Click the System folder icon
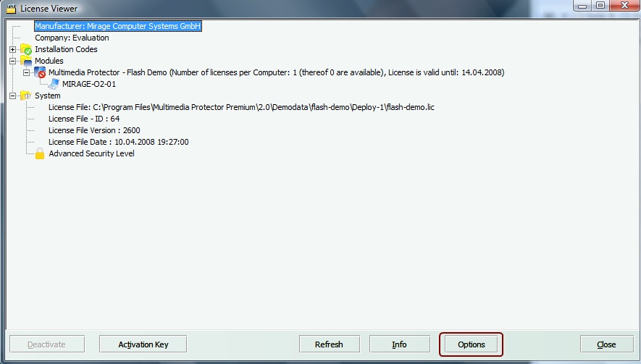This screenshot has height=364, width=641. tap(25, 96)
